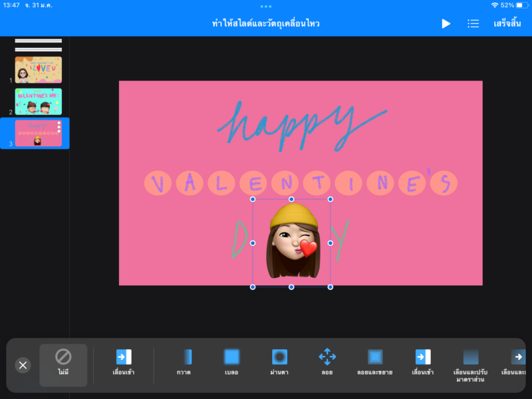The image size is (532, 399).
Task: Choose the ลอยและขยาย effect
Action: coord(375,362)
